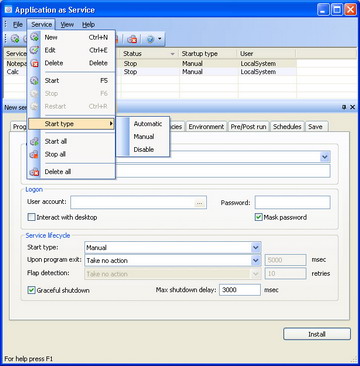Select Manual in the Start type submenu

tap(143, 137)
